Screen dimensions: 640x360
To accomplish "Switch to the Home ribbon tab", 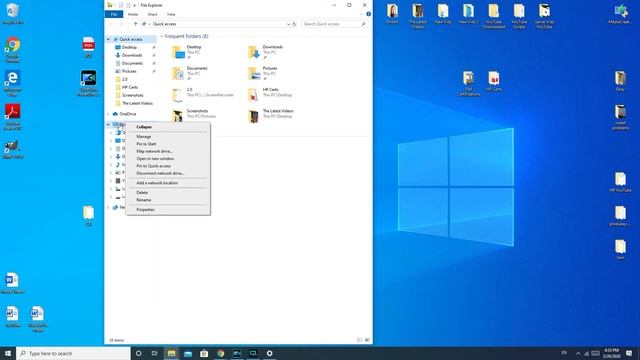I will click(133, 14).
